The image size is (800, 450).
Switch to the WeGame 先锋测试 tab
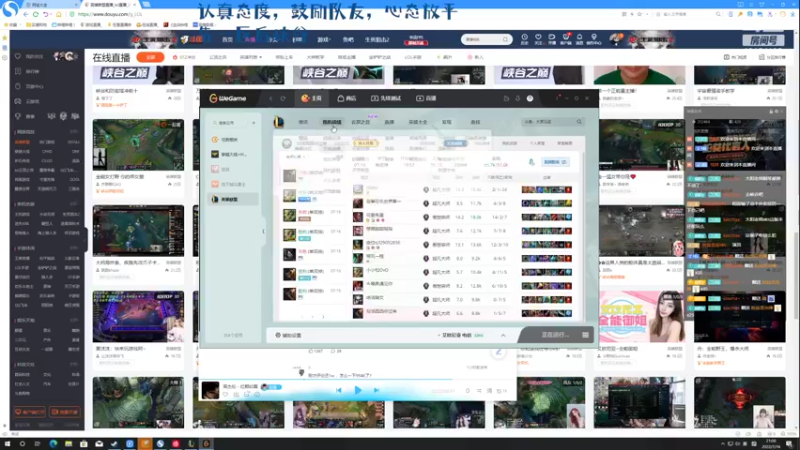[x=386, y=98]
